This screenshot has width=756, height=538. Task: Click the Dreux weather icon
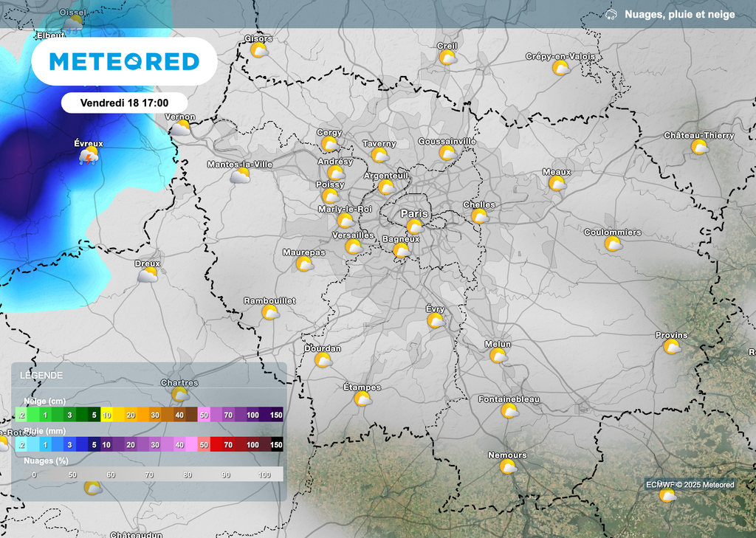[x=148, y=275]
